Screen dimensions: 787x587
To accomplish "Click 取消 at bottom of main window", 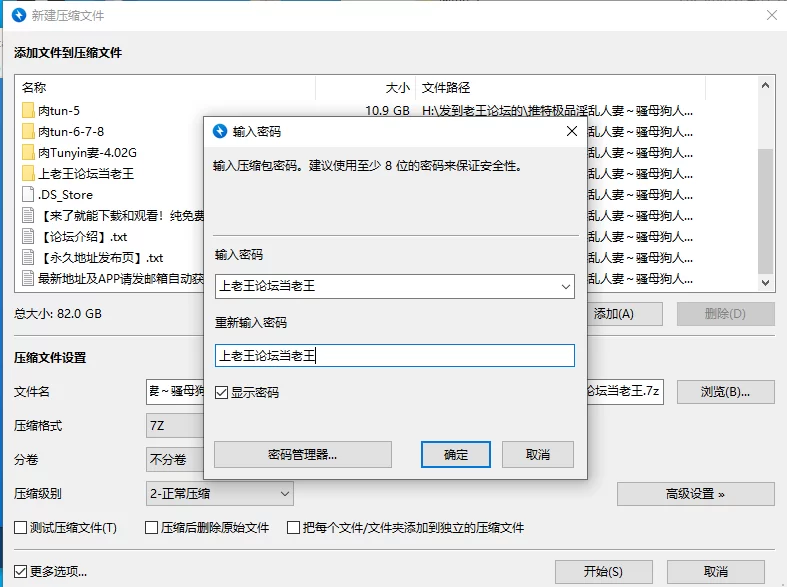I will [x=715, y=571].
